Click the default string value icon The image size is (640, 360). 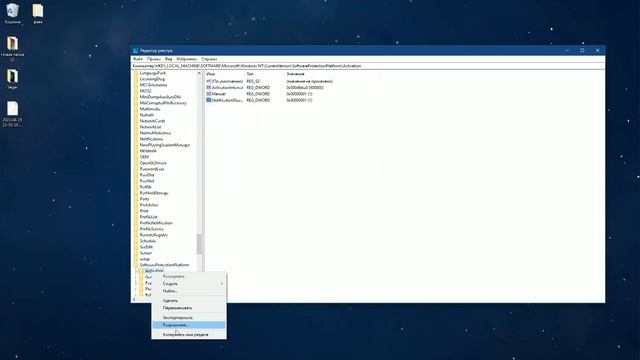[x=209, y=81]
